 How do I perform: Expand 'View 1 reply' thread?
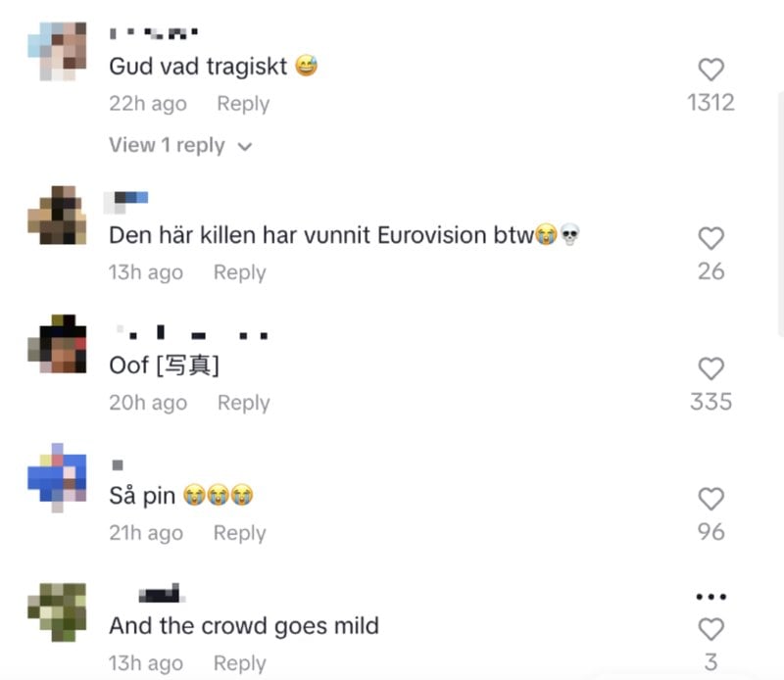click(180, 145)
